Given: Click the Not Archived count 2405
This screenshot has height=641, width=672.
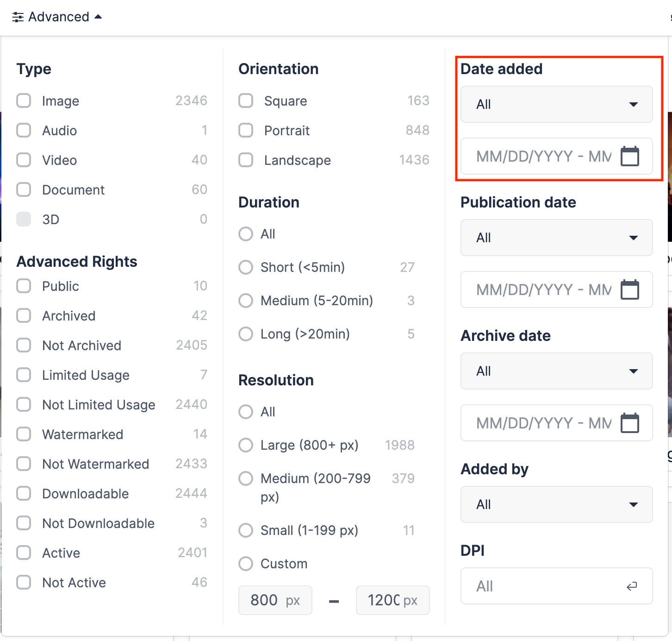Looking at the screenshot, I should [x=192, y=345].
